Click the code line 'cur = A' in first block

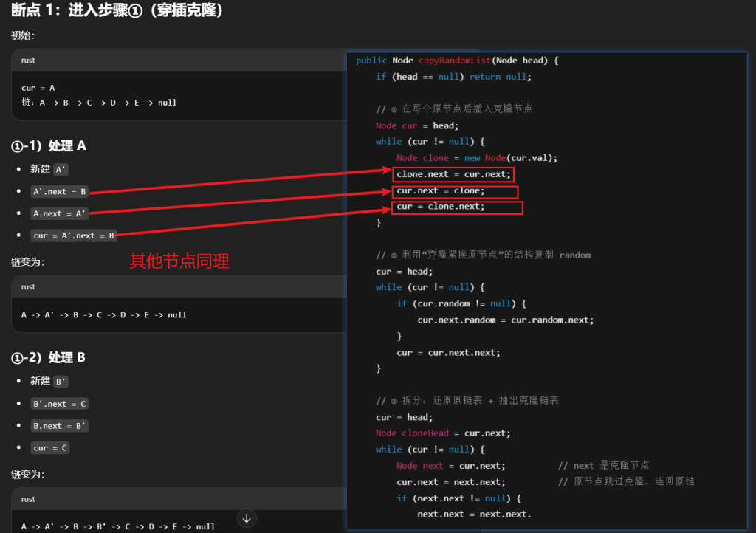tap(38, 88)
